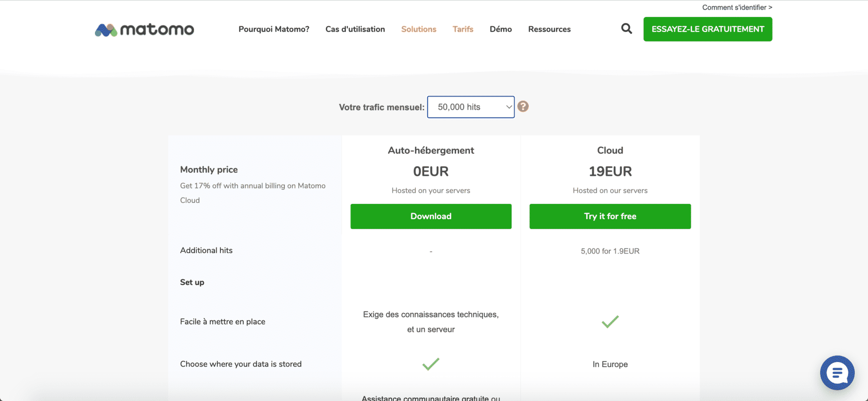The height and width of the screenshot is (401, 868).
Task: Click the ESSAYEZ-LE GRATUITEMENT button
Action: tap(707, 29)
